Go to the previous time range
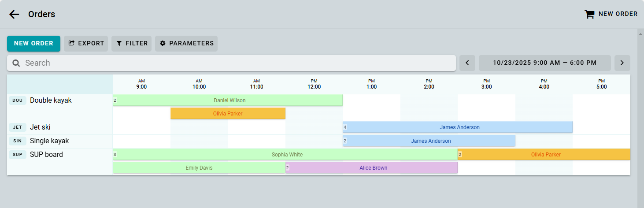Image resolution: width=644 pixels, height=208 pixels. click(x=467, y=63)
